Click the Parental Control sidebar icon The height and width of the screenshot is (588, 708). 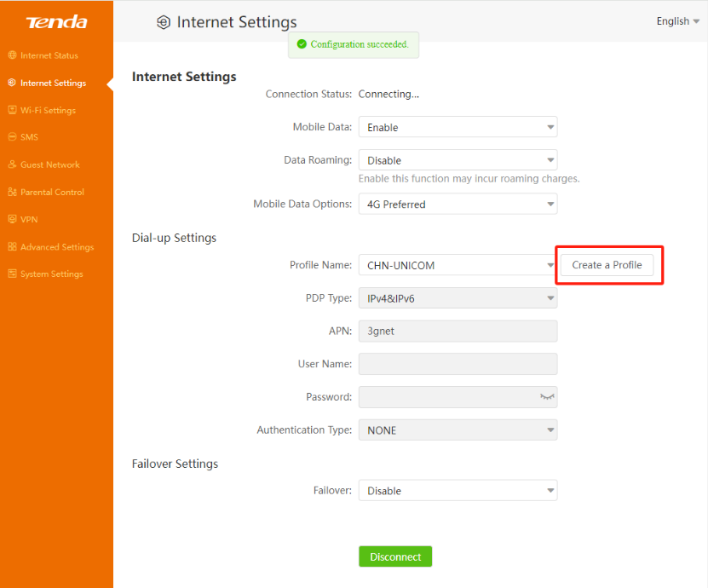12,192
